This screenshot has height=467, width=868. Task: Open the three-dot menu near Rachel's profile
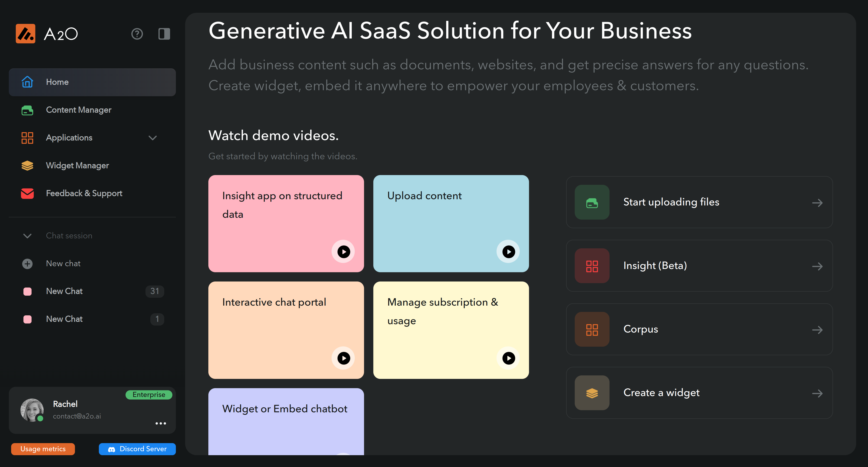click(161, 423)
